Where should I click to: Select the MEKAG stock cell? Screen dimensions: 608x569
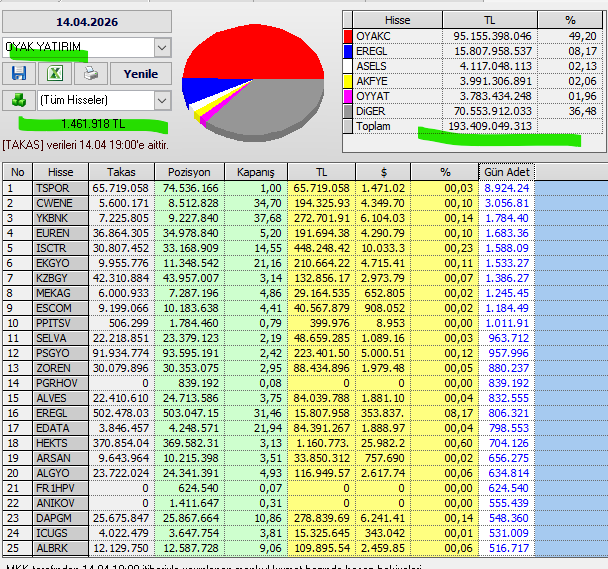click(60, 293)
